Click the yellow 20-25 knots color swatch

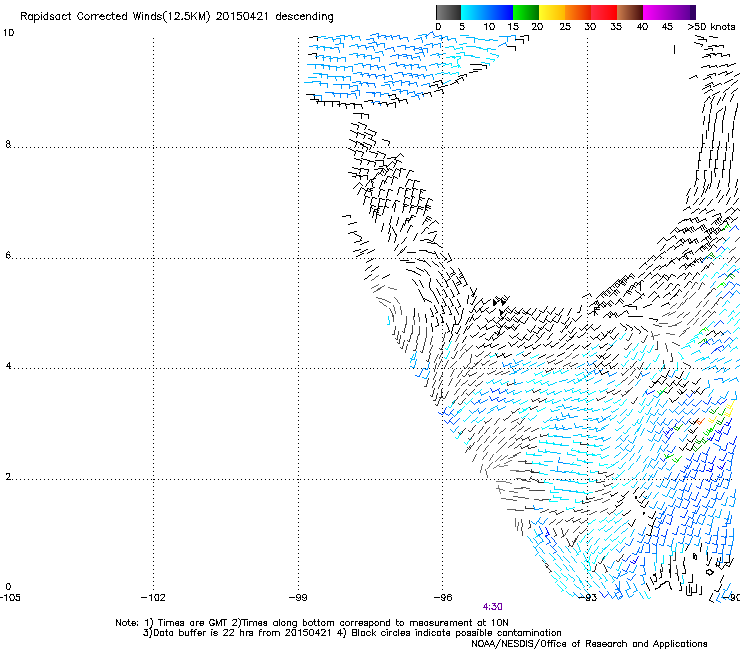click(552, 12)
